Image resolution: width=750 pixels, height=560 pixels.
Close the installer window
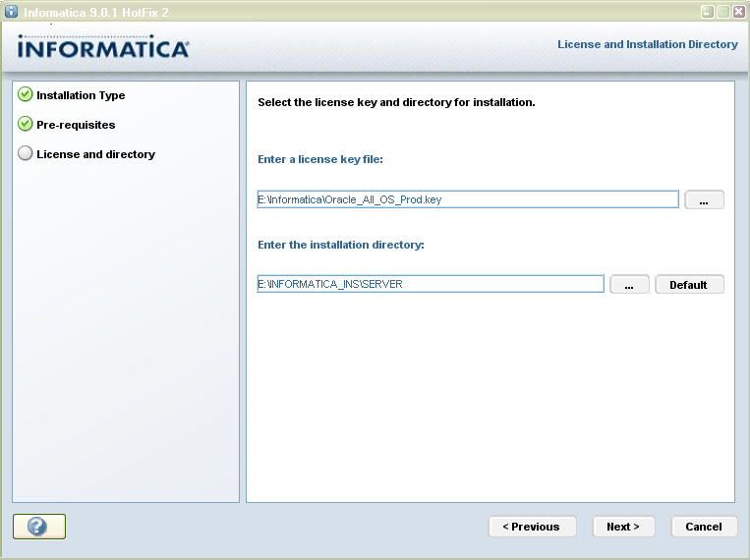pyautogui.click(x=739, y=12)
